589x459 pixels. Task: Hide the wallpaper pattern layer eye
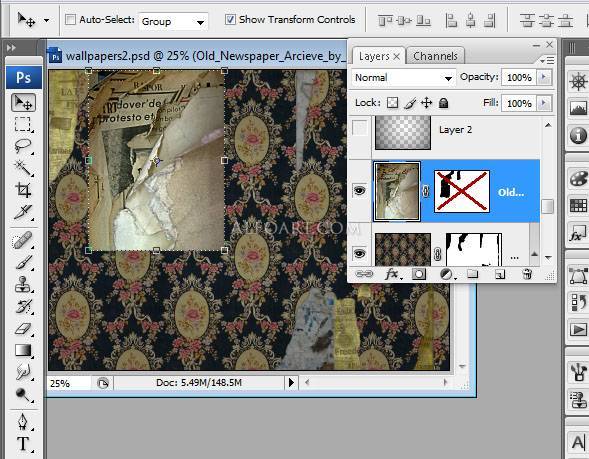click(x=359, y=254)
